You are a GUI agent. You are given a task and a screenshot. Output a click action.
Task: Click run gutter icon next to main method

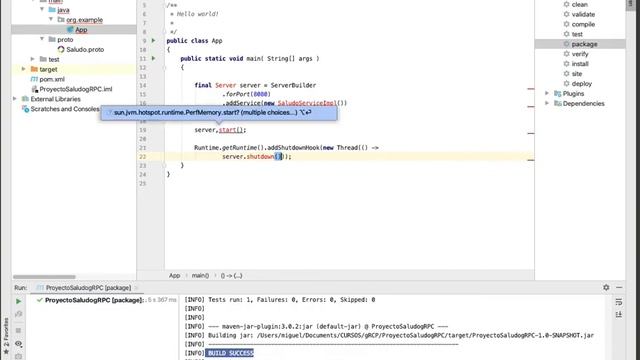click(x=153, y=58)
